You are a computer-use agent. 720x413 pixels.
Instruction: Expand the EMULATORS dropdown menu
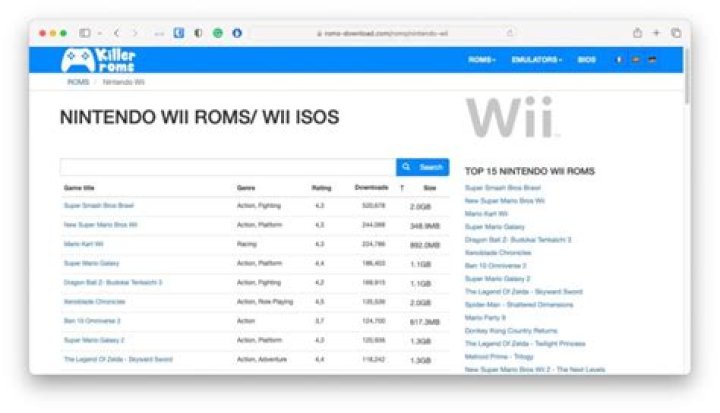[x=537, y=60]
